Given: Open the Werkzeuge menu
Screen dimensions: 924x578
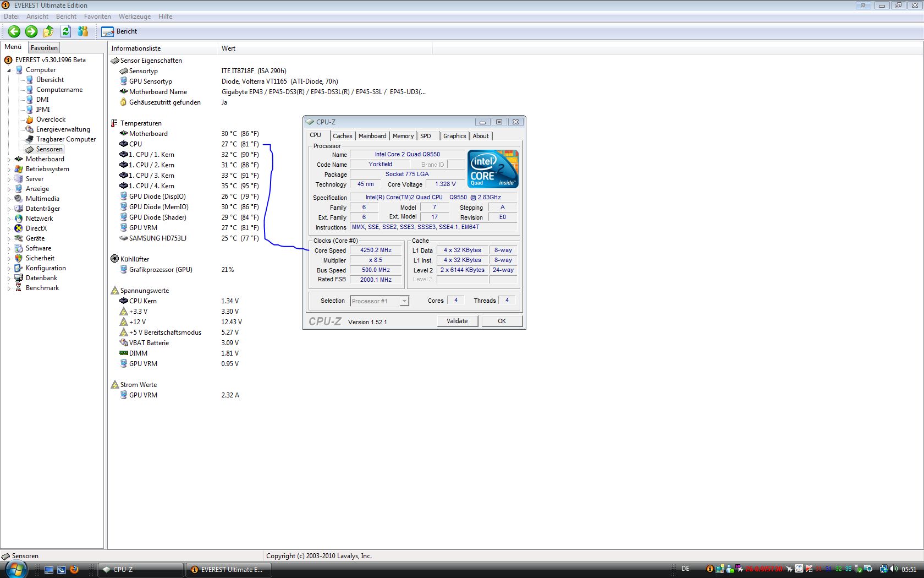Looking at the screenshot, I should pos(135,17).
